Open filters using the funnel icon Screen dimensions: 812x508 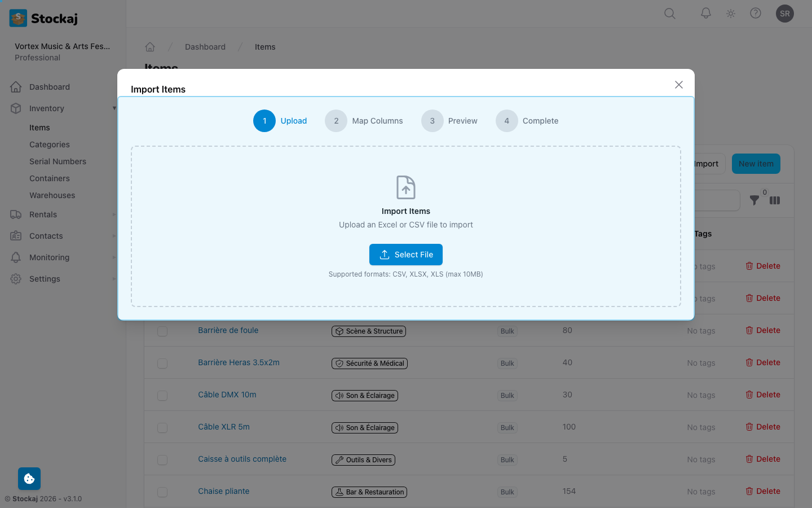coord(755,200)
